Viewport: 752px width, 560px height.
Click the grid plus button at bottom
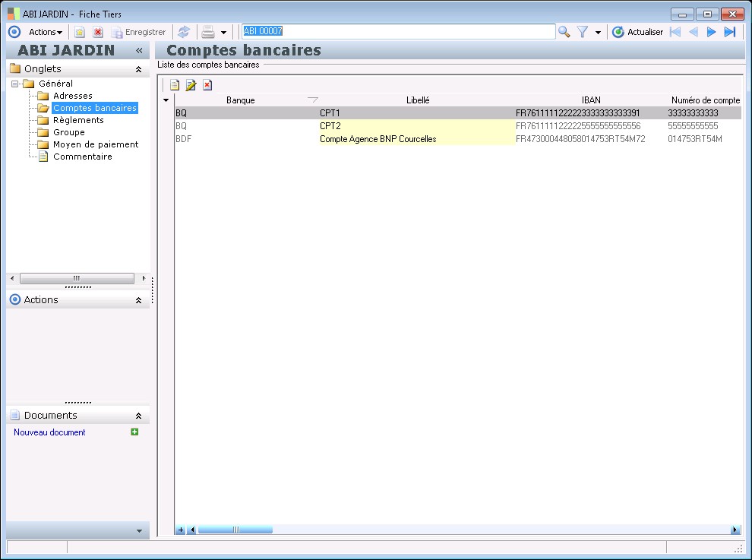(180, 530)
